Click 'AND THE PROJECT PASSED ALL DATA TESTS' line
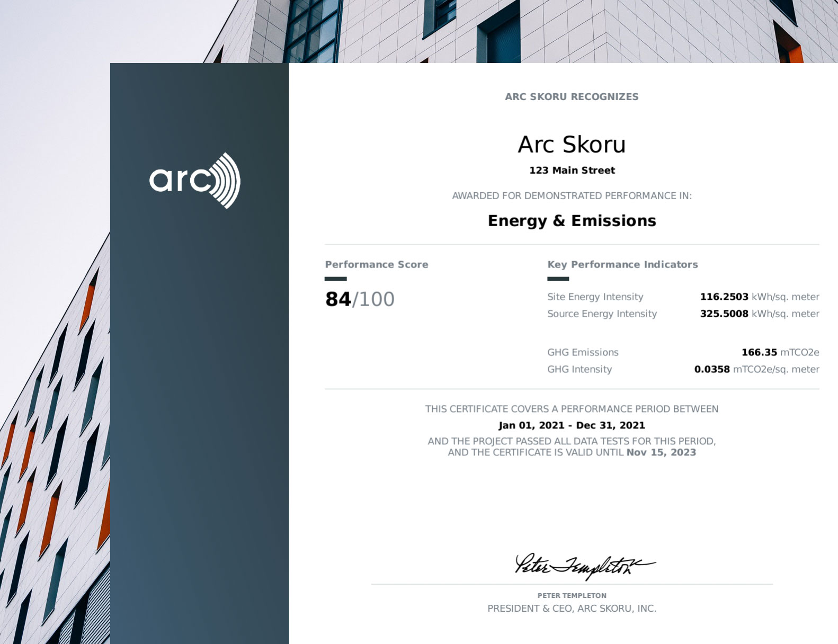The image size is (838, 644). [x=572, y=441]
